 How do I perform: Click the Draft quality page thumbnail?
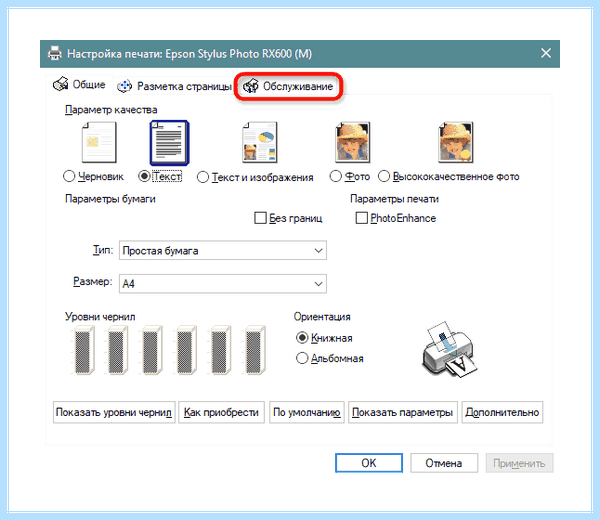[99, 142]
